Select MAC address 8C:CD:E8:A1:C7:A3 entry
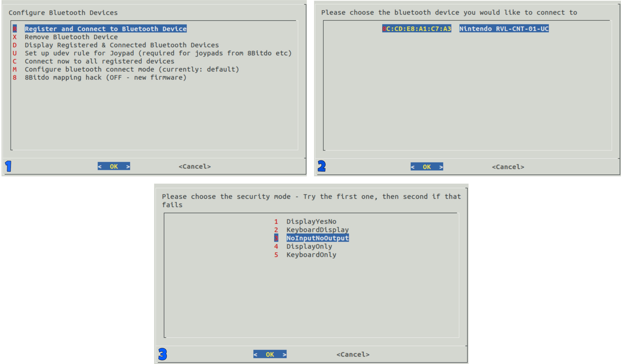The height and width of the screenshot is (364, 621). (x=417, y=29)
